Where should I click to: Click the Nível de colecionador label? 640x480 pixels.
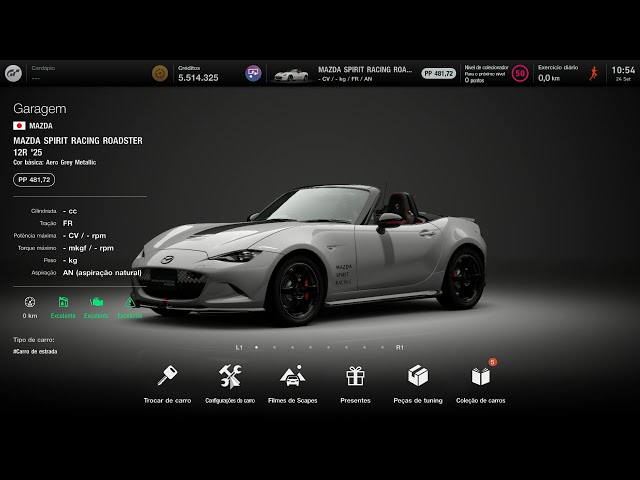[487, 67]
